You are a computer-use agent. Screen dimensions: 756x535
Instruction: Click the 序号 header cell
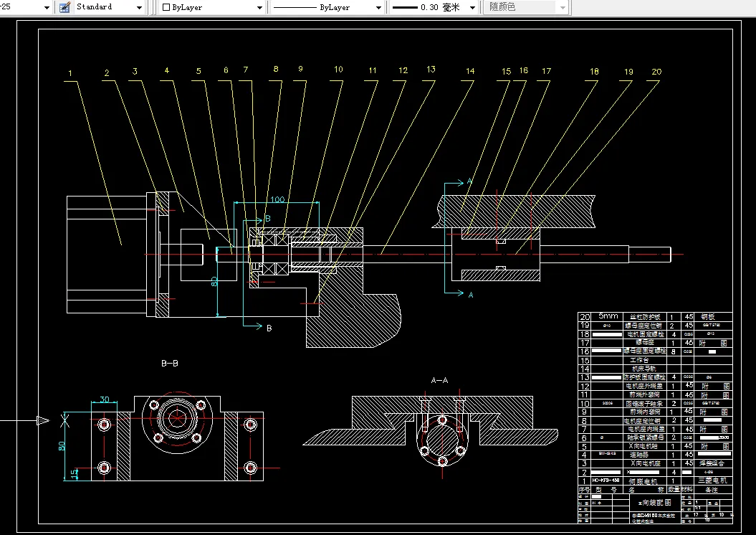tap(584, 489)
